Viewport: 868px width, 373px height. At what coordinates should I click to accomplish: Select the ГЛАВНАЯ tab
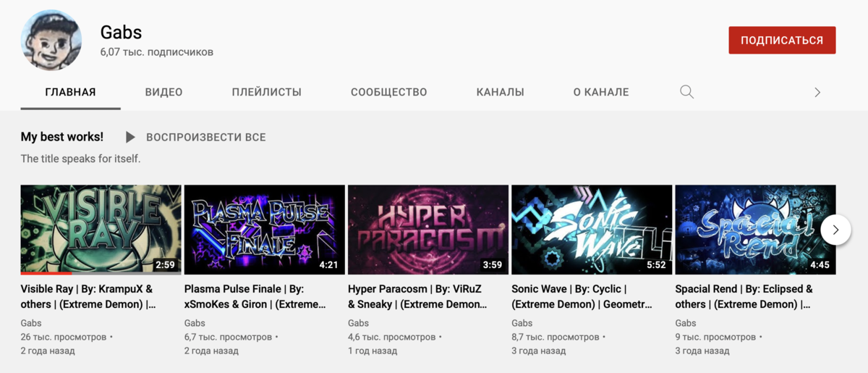[70, 92]
